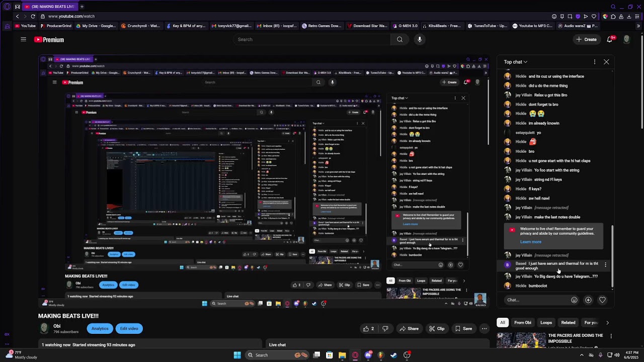Image resolution: width=644 pixels, height=362 pixels.
Task: Click the Save button
Action: tap(464, 329)
